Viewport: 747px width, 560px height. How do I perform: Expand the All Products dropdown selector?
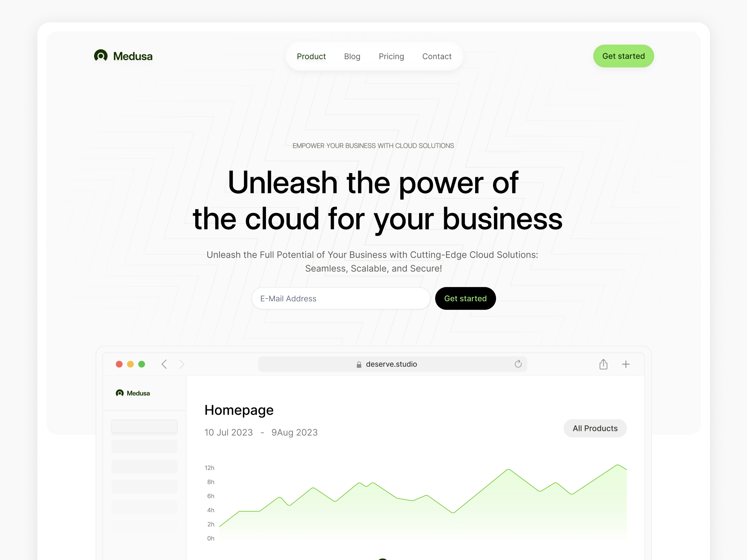pos(595,428)
